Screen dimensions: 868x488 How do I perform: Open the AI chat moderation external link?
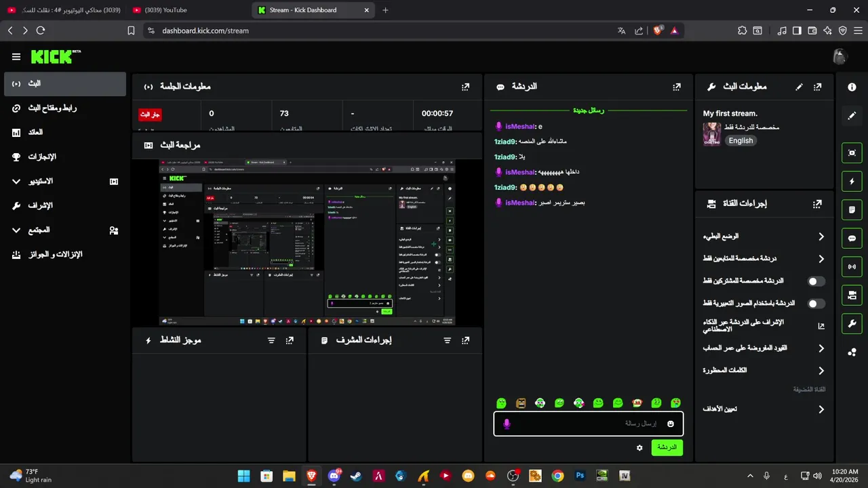click(x=821, y=326)
